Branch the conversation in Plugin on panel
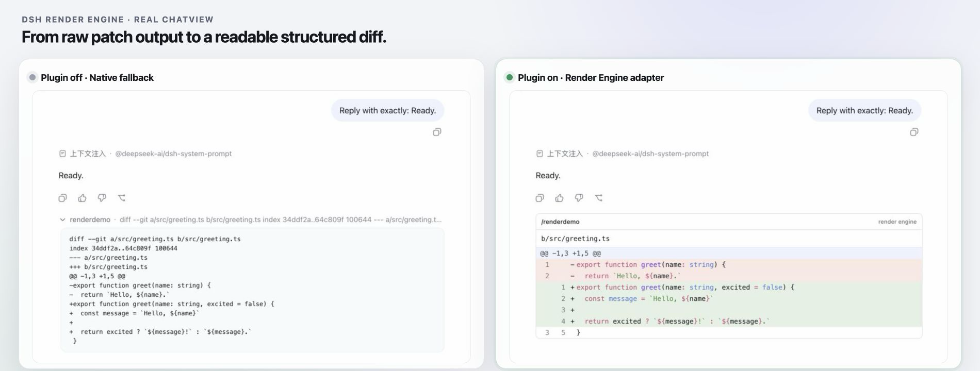 click(599, 198)
